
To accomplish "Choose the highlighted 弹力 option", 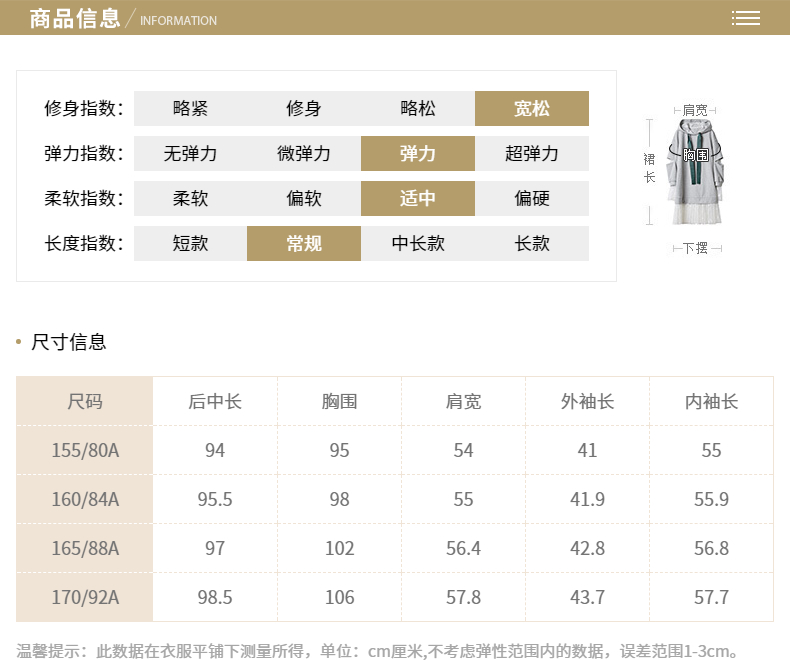I will tap(417, 154).
